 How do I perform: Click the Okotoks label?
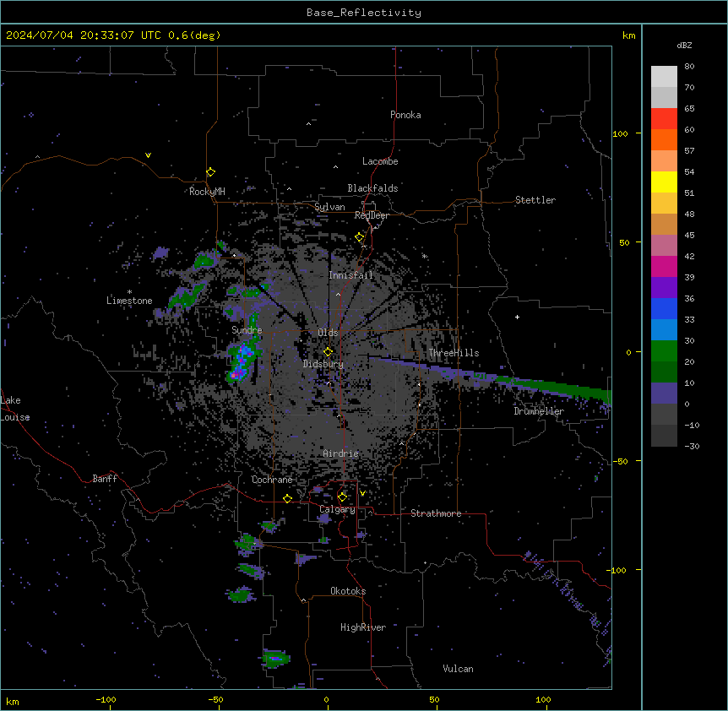coord(348,591)
